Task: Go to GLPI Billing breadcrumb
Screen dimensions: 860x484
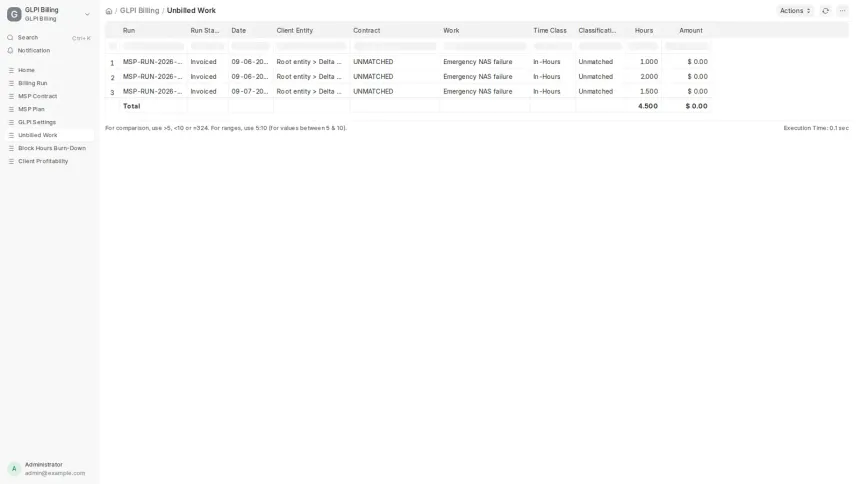Action: 139,10
